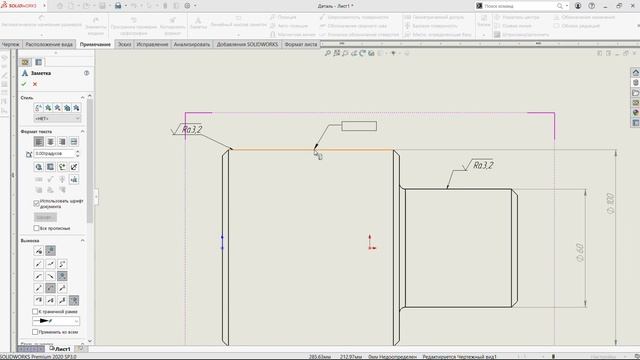Viewport: 640px width, 360px height.
Task: Click the appearances color ball in task pane
Action: (636, 113)
